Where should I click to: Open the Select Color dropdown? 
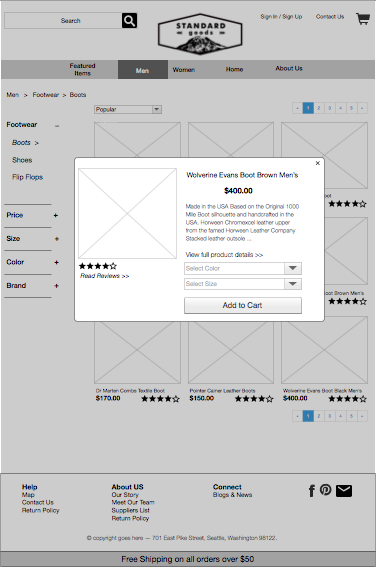coord(243,268)
